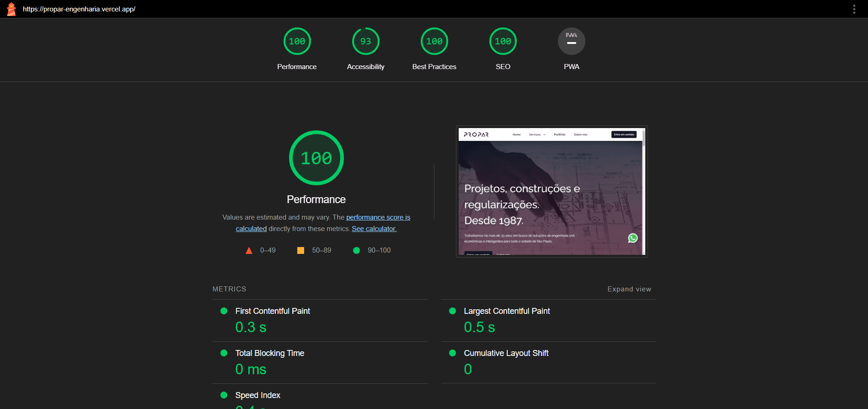Open the three-dot tools menu
The height and width of the screenshot is (409, 868).
coord(854,9)
